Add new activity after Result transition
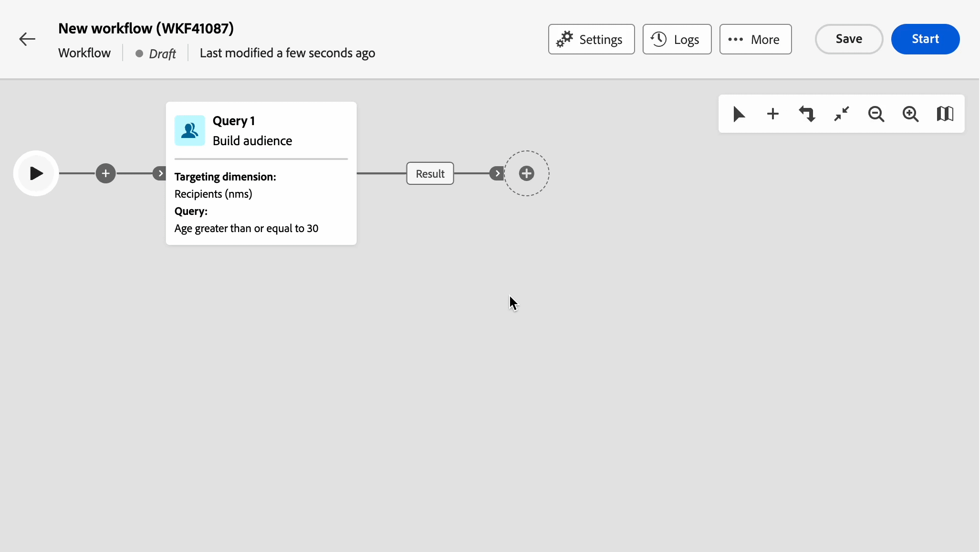The image size is (980, 552). click(x=526, y=173)
